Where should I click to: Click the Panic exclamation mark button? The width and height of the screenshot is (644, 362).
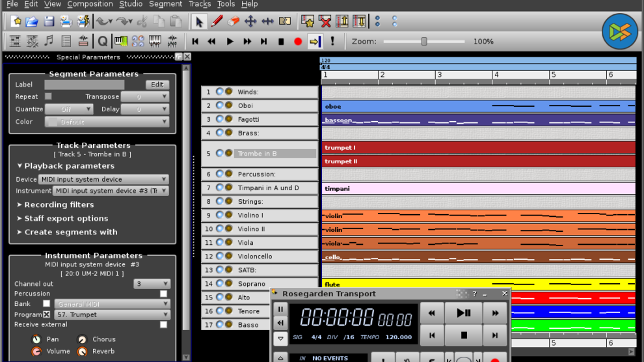click(332, 42)
